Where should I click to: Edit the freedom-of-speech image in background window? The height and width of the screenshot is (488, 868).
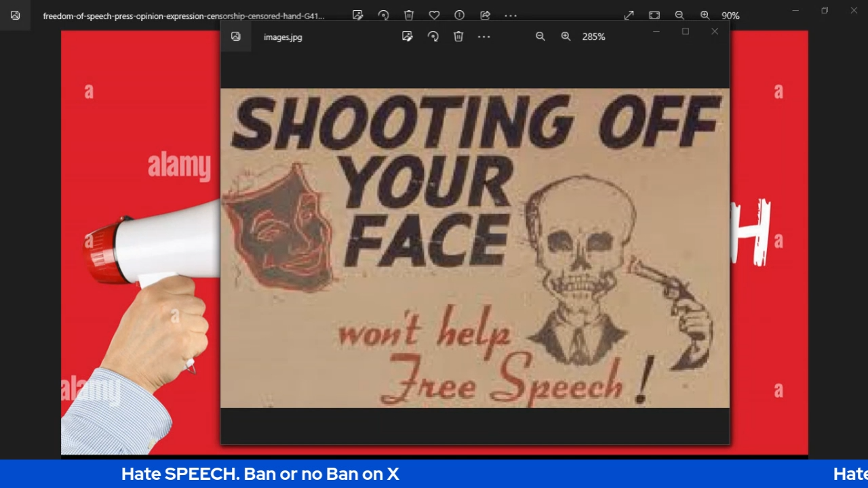357,15
